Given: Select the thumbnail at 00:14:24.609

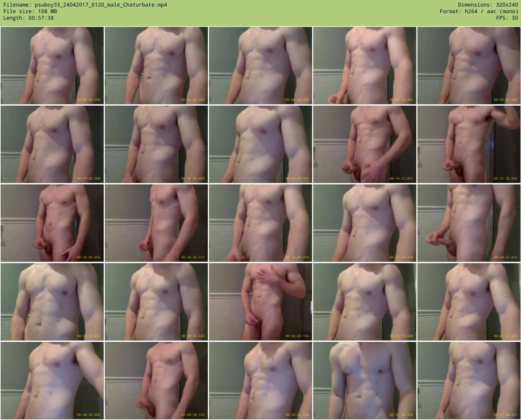Looking at the screenshot, I should [156, 144].
